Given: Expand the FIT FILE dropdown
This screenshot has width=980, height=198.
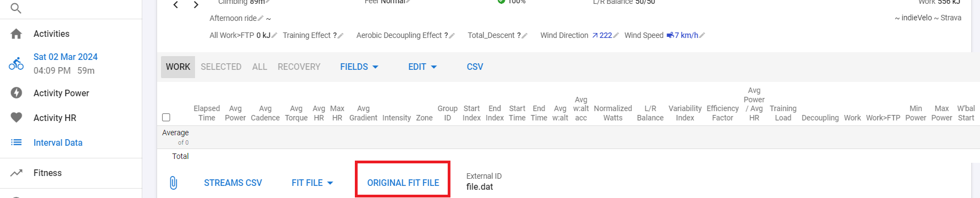Looking at the screenshot, I should [x=312, y=183].
